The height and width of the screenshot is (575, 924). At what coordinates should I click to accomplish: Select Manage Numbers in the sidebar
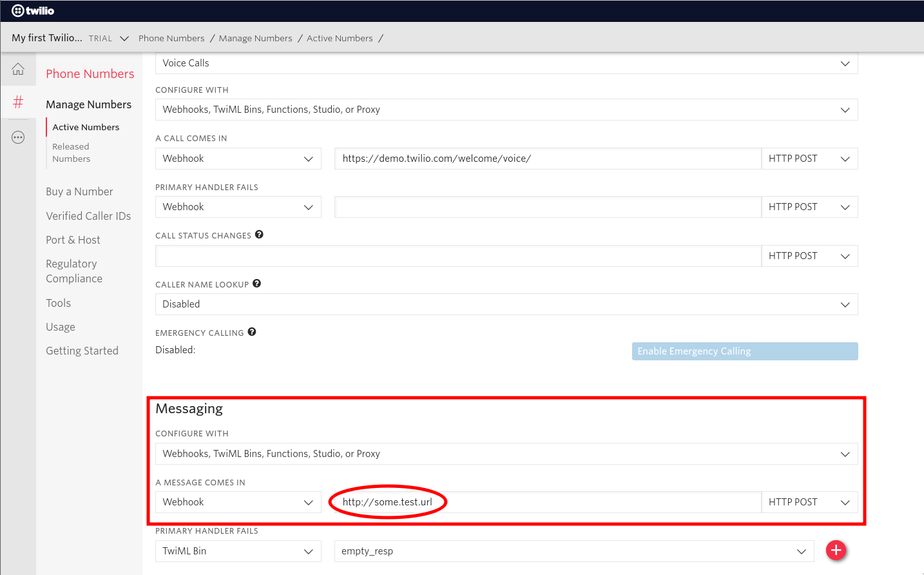[88, 104]
